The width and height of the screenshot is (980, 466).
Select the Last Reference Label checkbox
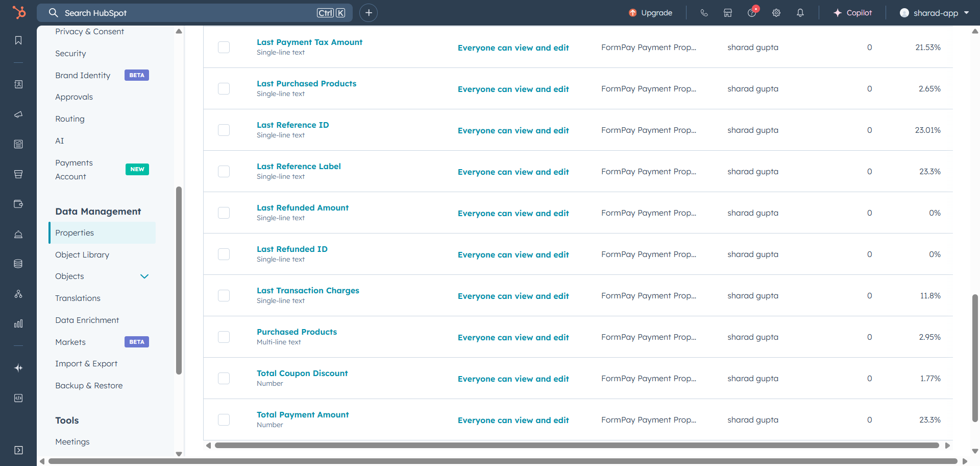click(224, 171)
